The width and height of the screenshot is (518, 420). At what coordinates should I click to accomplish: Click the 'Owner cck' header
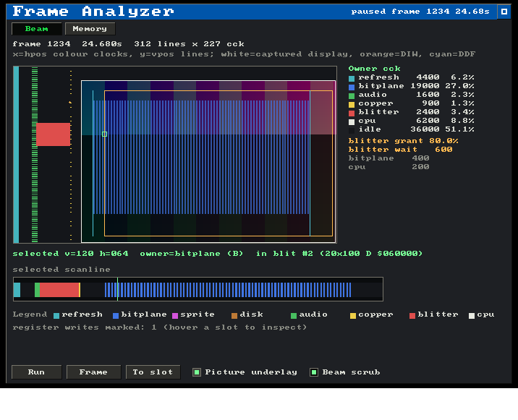374,69
